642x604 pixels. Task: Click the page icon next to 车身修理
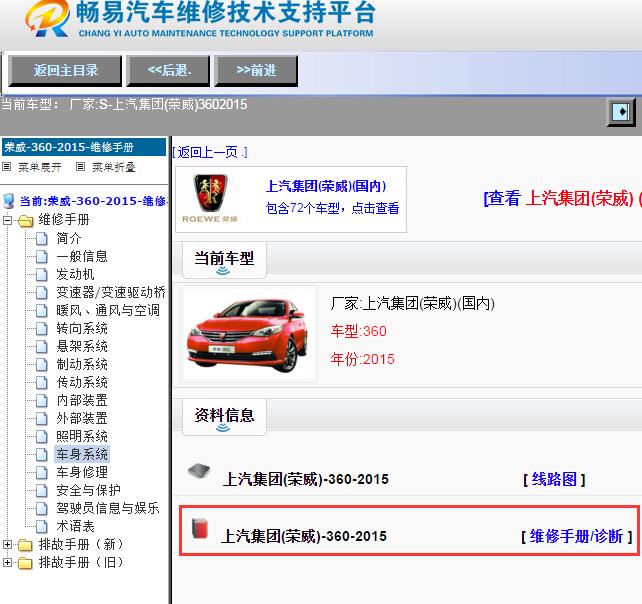[42, 472]
